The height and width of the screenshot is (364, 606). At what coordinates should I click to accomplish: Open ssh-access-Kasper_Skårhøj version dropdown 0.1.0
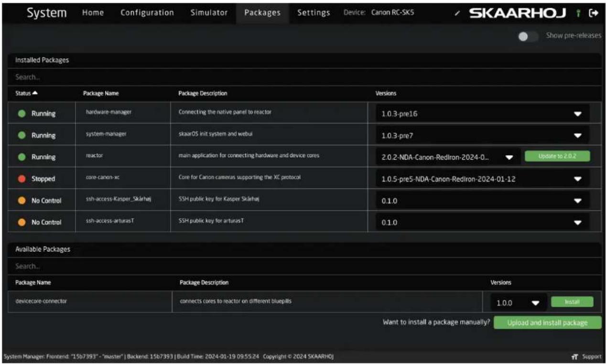pyautogui.click(x=482, y=201)
